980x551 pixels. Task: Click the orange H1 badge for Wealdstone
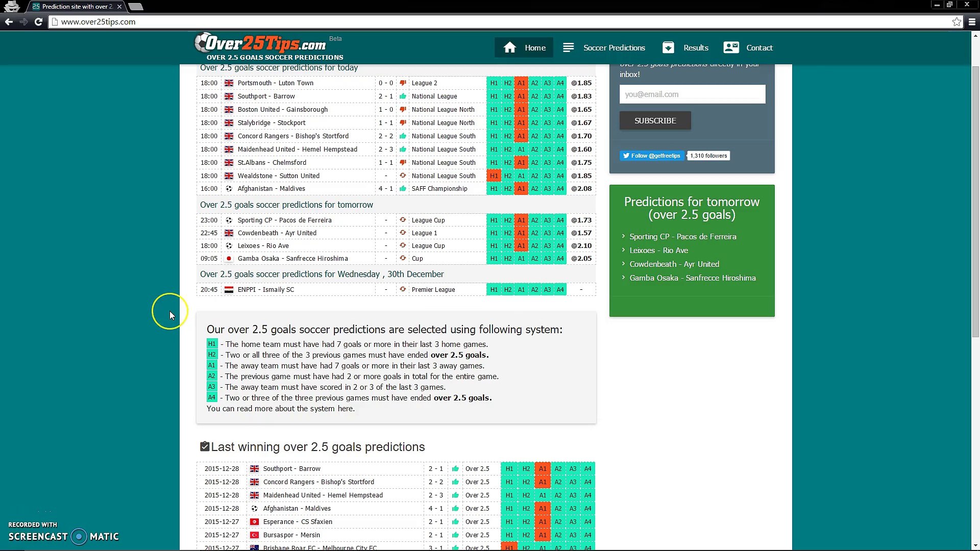click(494, 176)
